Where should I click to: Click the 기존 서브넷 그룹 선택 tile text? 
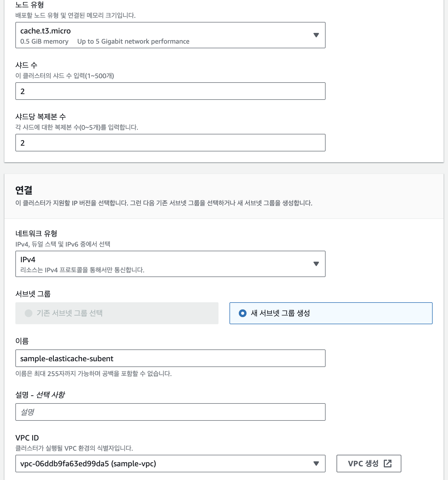69,313
